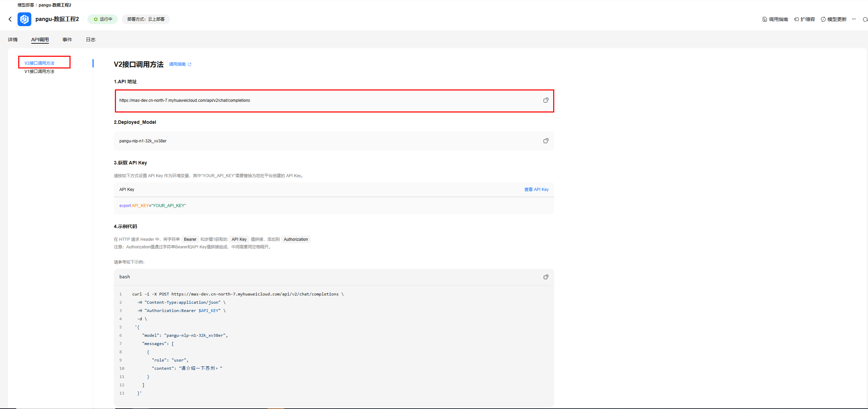Click the 模型更新 model update button

834,19
